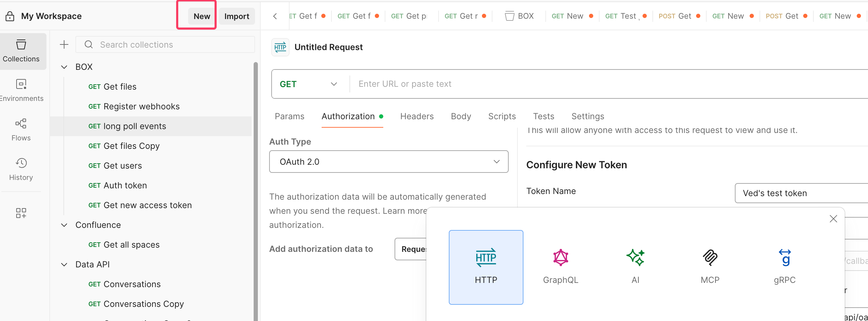Select the HTTP request type tile
868x321 pixels.
(x=486, y=267)
